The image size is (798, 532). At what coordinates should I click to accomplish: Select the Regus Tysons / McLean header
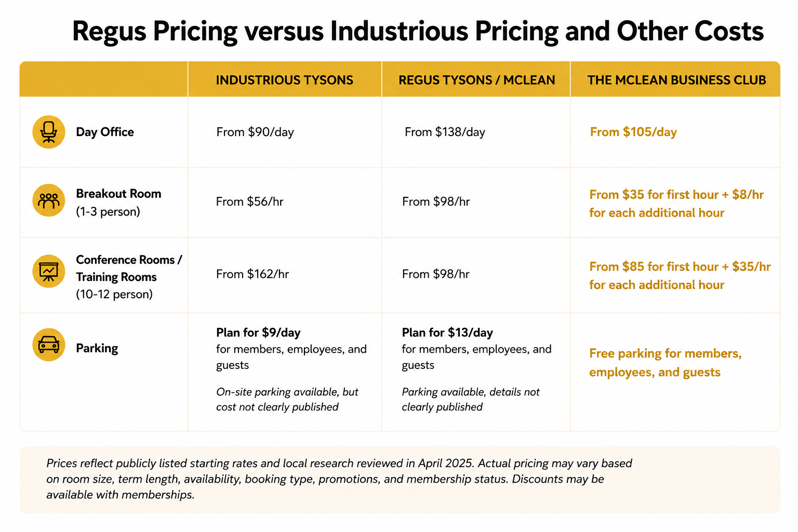click(x=477, y=80)
